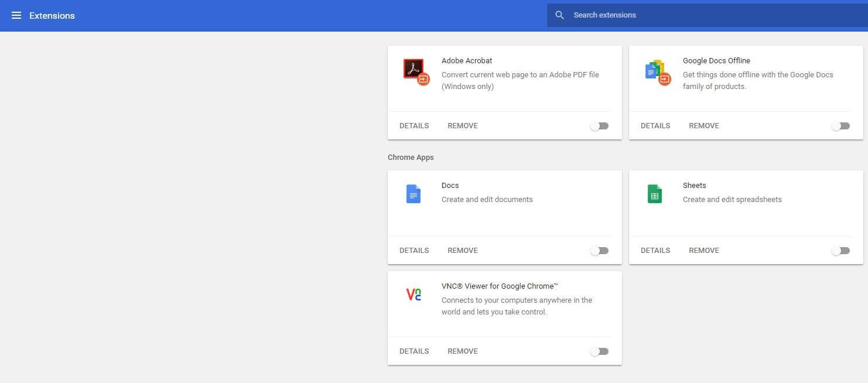This screenshot has height=383, width=868.
Task: Click 'Convert current web page' description
Action: [520, 81]
